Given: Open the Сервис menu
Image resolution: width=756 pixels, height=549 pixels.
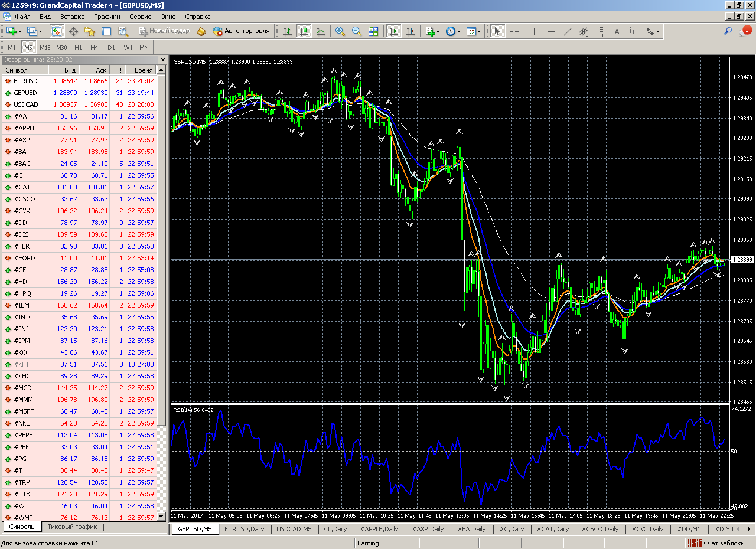Looking at the screenshot, I should pyautogui.click(x=140, y=17).
